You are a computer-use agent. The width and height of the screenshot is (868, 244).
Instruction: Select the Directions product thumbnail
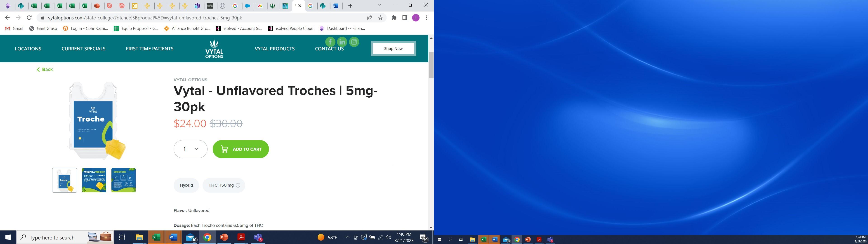coord(123,180)
